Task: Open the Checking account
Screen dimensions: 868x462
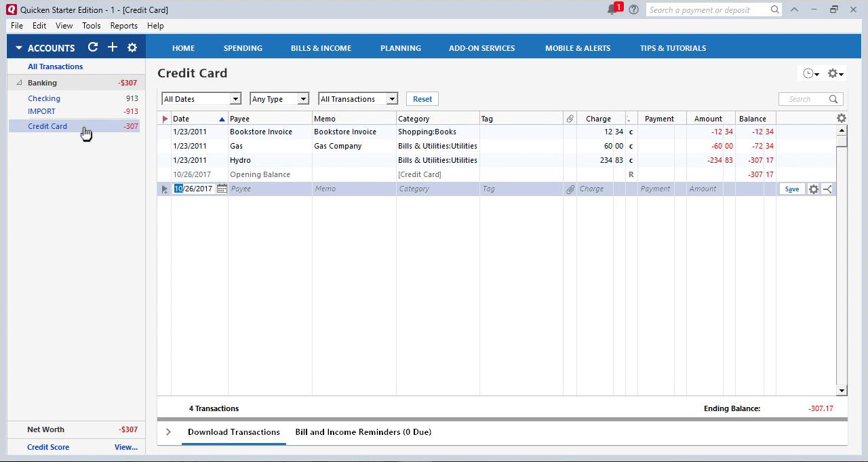Action: [44, 98]
